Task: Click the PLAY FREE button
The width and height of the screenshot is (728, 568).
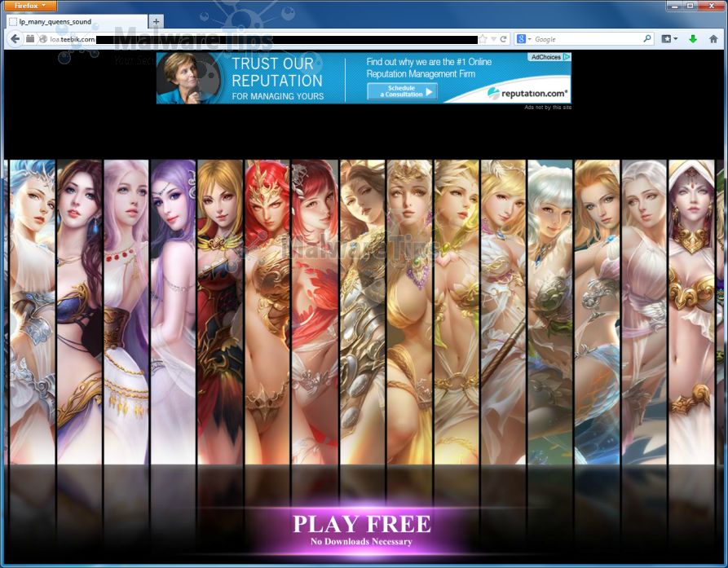Action: tap(361, 529)
